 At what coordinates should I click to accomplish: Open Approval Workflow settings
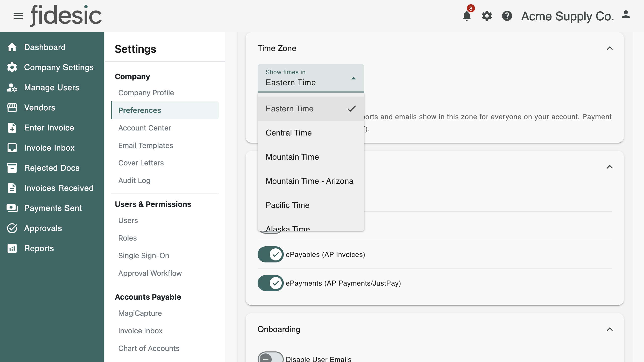tap(150, 273)
